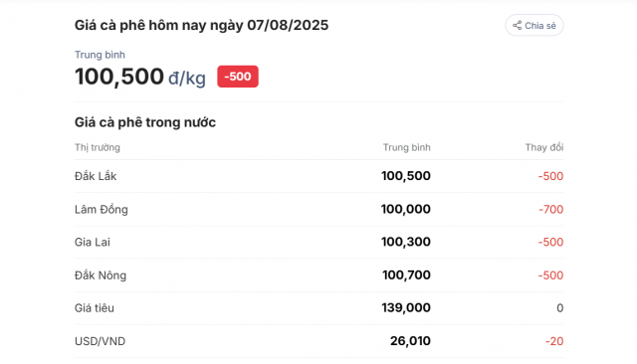Select the Lâm Đồng market row

318,210
